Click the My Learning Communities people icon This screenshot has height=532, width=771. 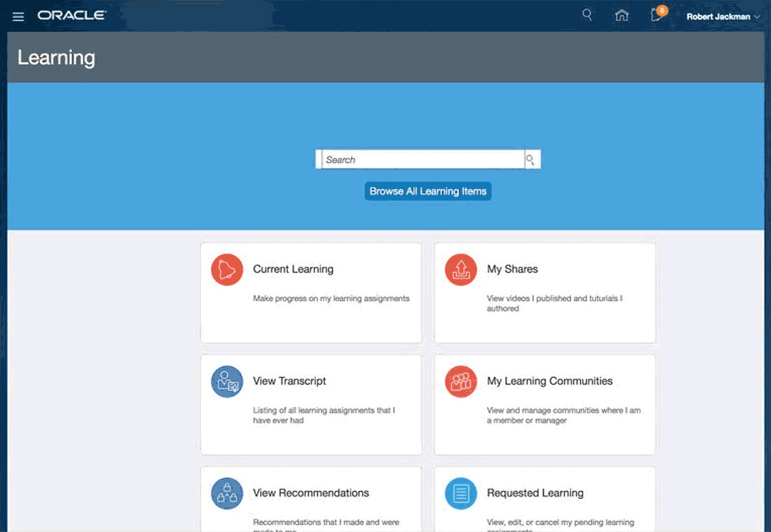tap(461, 382)
